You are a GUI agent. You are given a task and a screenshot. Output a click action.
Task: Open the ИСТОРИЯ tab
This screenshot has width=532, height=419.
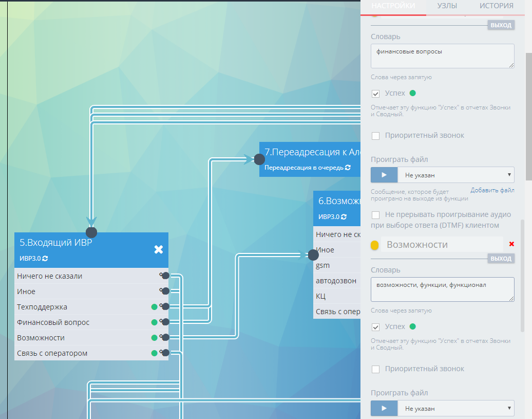[x=496, y=6]
